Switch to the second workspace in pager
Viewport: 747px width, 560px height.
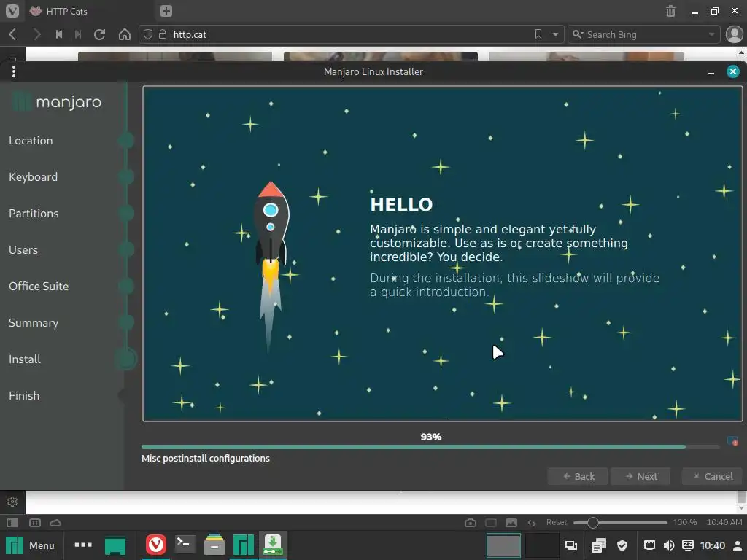(x=542, y=545)
